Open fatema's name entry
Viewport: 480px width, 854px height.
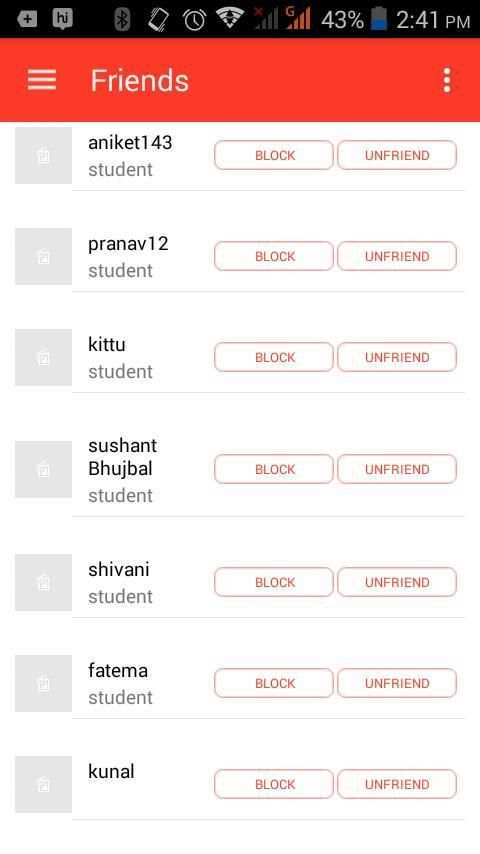pyautogui.click(x=118, y=670)
